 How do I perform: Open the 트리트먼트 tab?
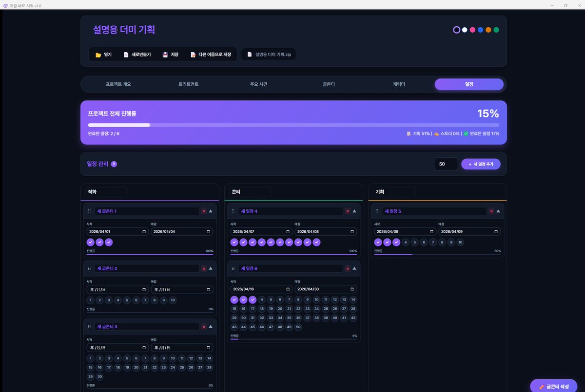[189, 84]
